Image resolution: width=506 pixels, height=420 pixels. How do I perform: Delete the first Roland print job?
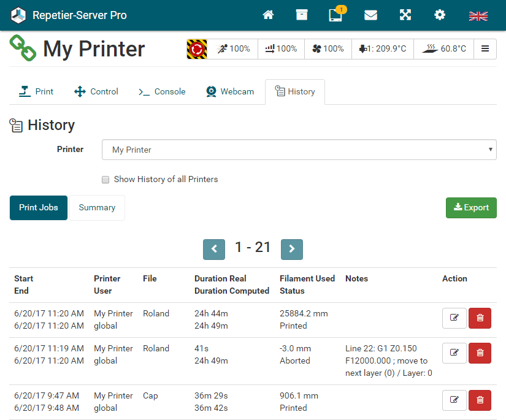[x=480, y=318]
